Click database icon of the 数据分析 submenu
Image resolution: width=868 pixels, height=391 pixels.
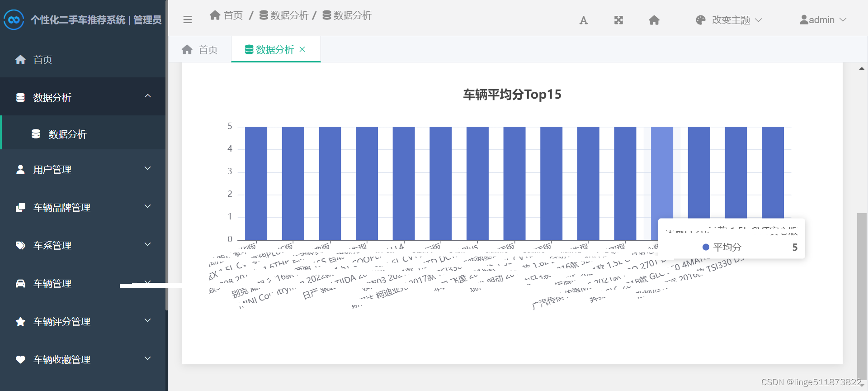coord(36,134)
